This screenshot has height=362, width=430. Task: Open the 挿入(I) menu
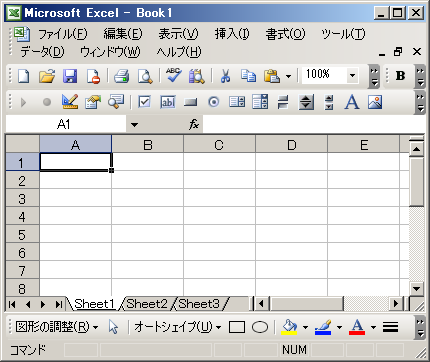pyautogui.click(x=232, y=34)
